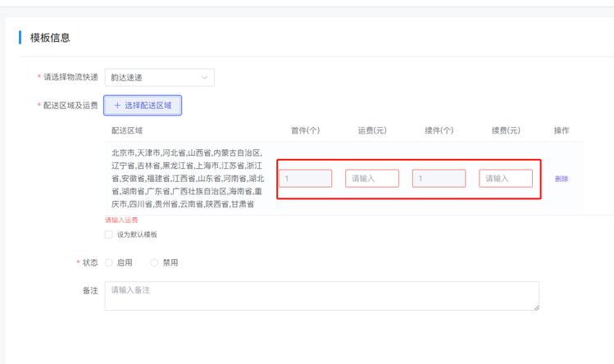Image resolution: width=614 pixels, height=364 pixels.
Task: Click the 首件(个) input field
Action: pyautogui.click(x=306, y=179)
